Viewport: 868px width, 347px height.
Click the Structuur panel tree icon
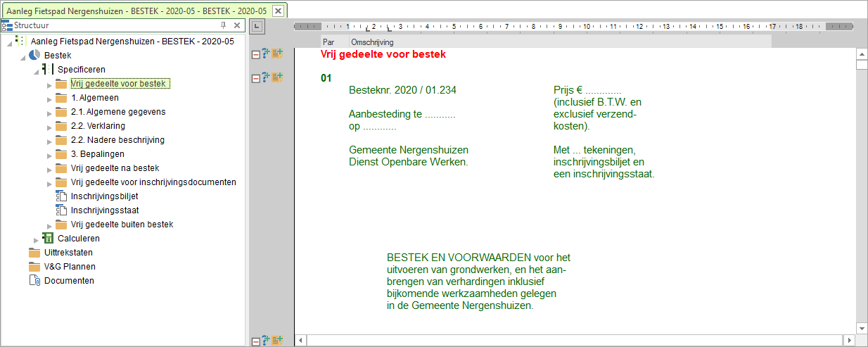tap(6, 25)
